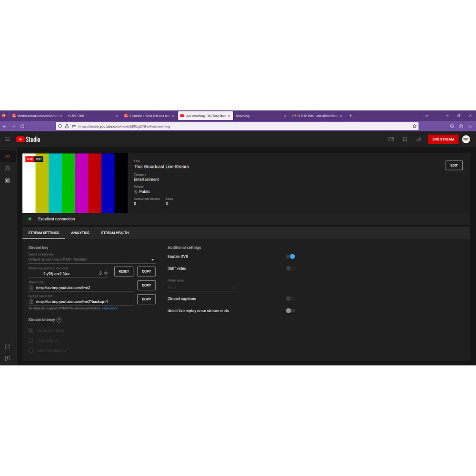Open the Added delay dropdown
This screenshot has width=476, height=476.
(201, 288)
